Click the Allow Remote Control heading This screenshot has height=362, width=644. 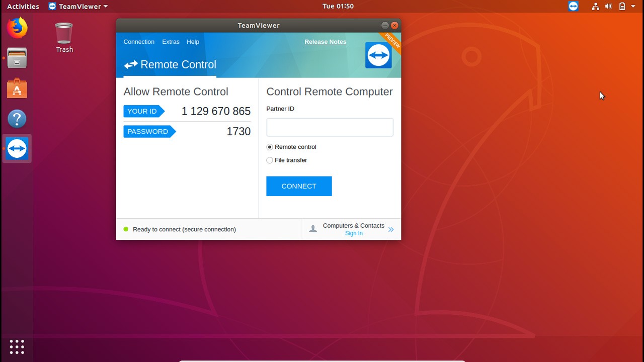point(176,92)
